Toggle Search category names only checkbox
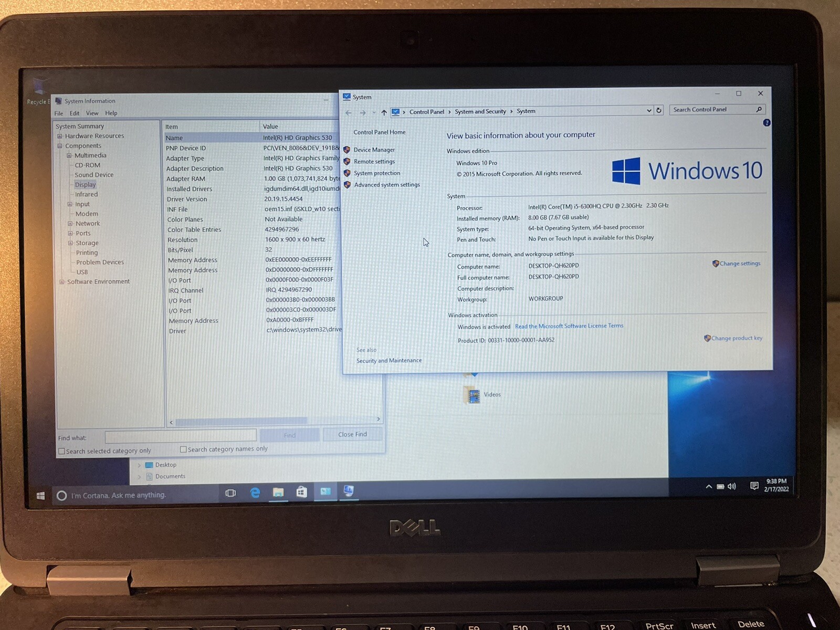This screenshot has width=840, height=630. 183,449
